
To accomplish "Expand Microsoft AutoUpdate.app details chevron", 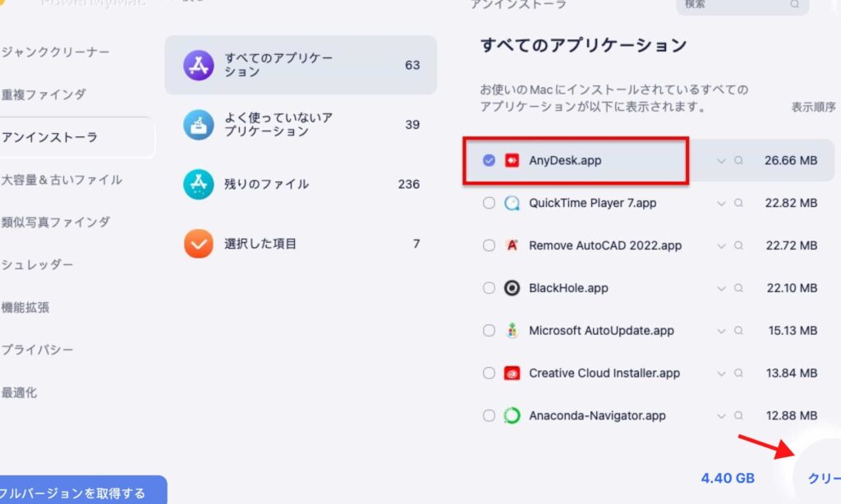I will (721, 332).
